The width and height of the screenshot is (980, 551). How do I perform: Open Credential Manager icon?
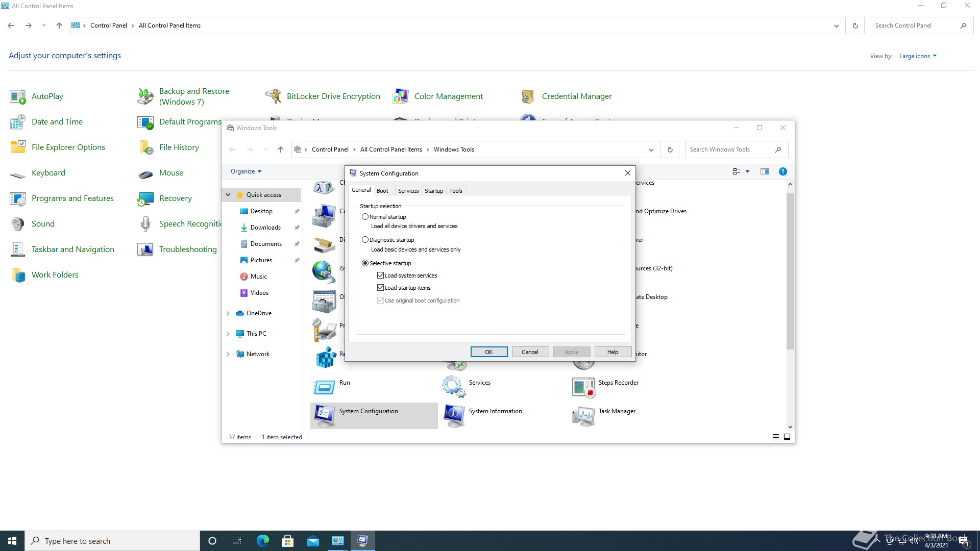[x=528, y=96]
